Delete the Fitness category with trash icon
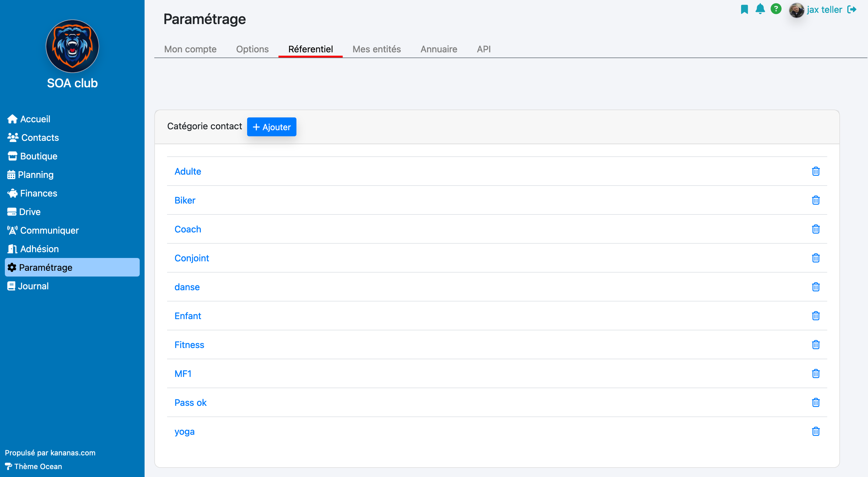The image size is (868, 477). (815, 345)
